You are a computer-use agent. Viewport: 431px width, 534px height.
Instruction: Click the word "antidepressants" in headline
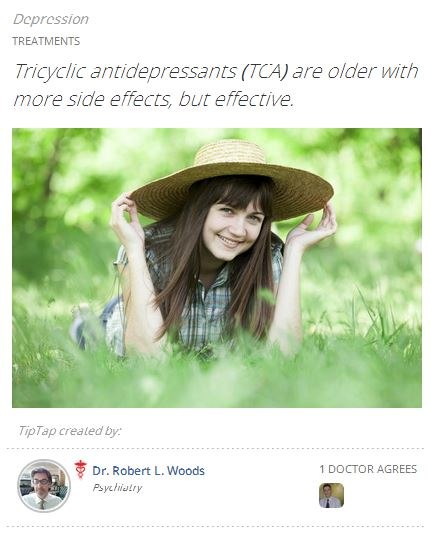(x=163, y=72)
